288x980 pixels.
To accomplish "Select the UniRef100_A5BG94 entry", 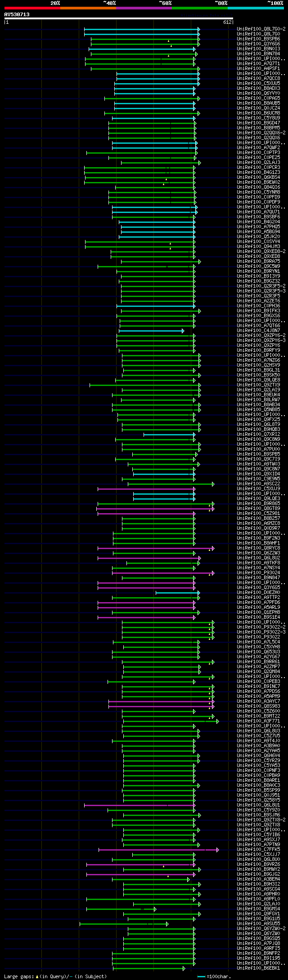I will [x=258, y=231].
